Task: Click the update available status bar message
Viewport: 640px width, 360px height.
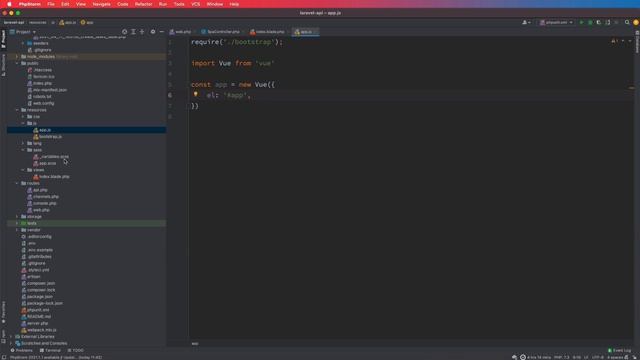Action: tap(56, 357)
